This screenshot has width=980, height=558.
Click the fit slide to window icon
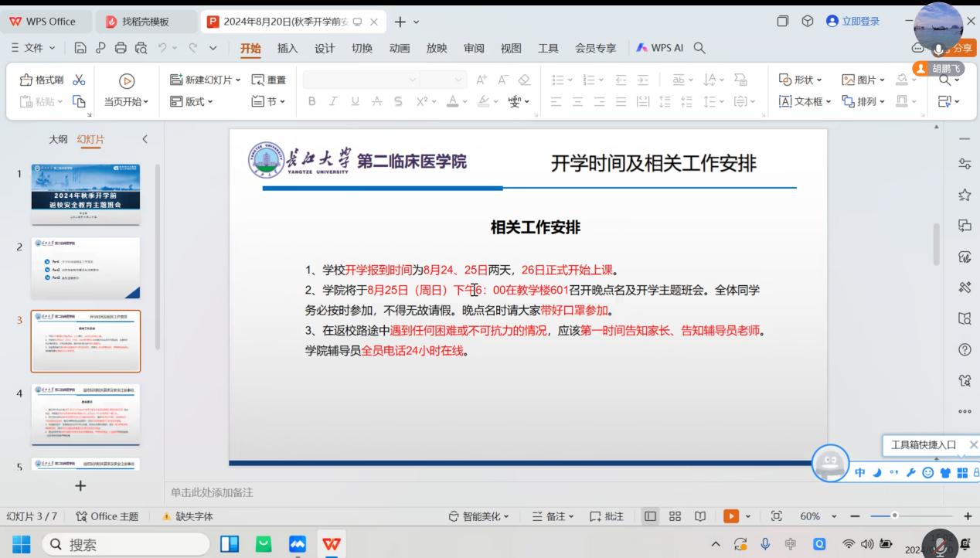[777, 516]
